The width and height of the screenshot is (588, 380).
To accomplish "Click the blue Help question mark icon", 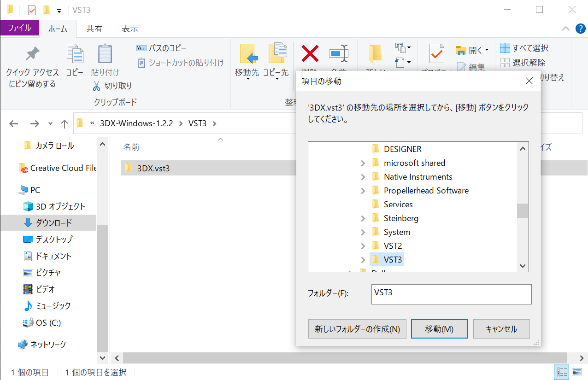I will pos(580,29).
